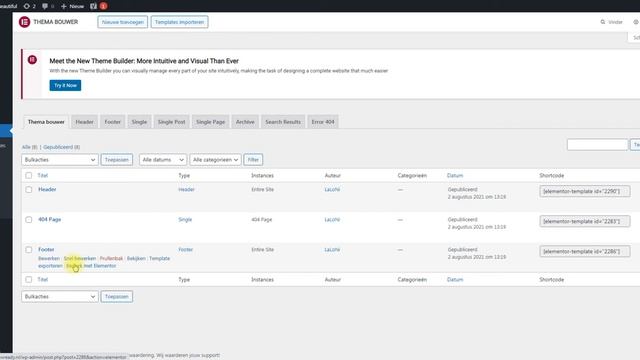This screenshot has height=360, width=640.
Task: Click the Vinder search icon at top right
Action: point(602,22)
